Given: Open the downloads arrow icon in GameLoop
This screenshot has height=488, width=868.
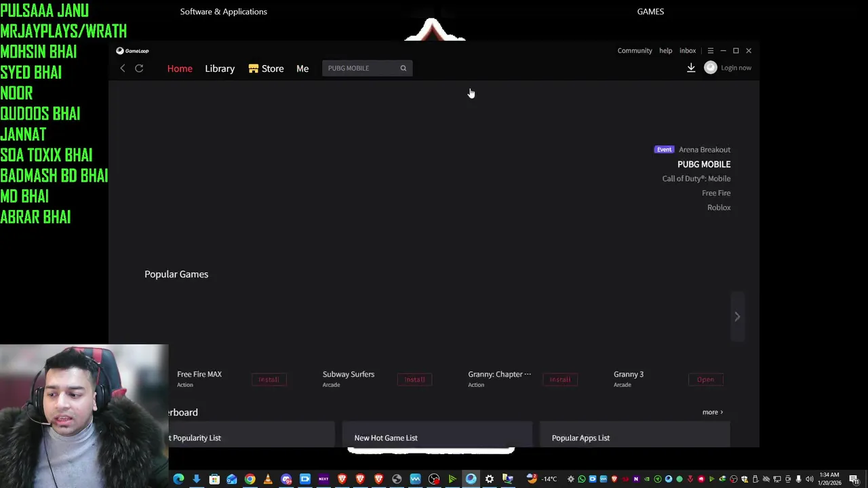Looking at the screenshot, I should pos(691,68).
